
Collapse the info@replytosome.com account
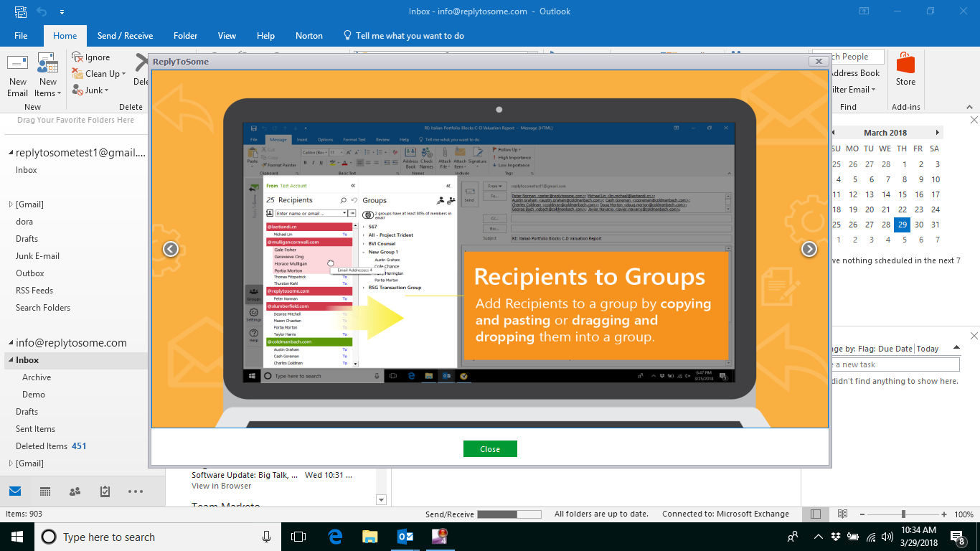(x=11, y=343)
